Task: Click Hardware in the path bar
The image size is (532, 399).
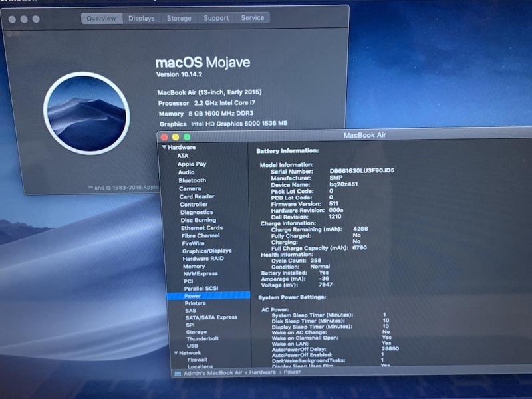Action: pyautogui.click(x=262, y=372)
